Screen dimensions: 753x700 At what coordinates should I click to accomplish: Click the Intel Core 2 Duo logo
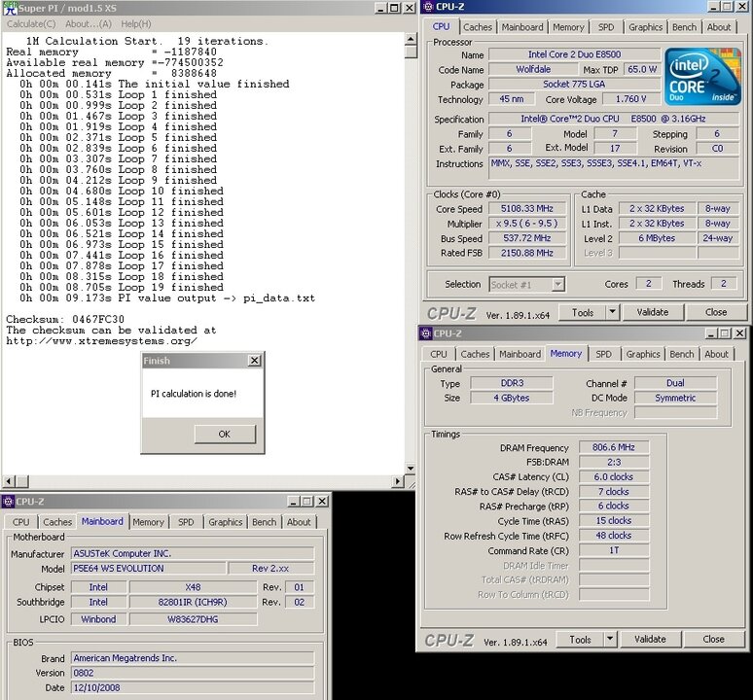tap(702, 77)
